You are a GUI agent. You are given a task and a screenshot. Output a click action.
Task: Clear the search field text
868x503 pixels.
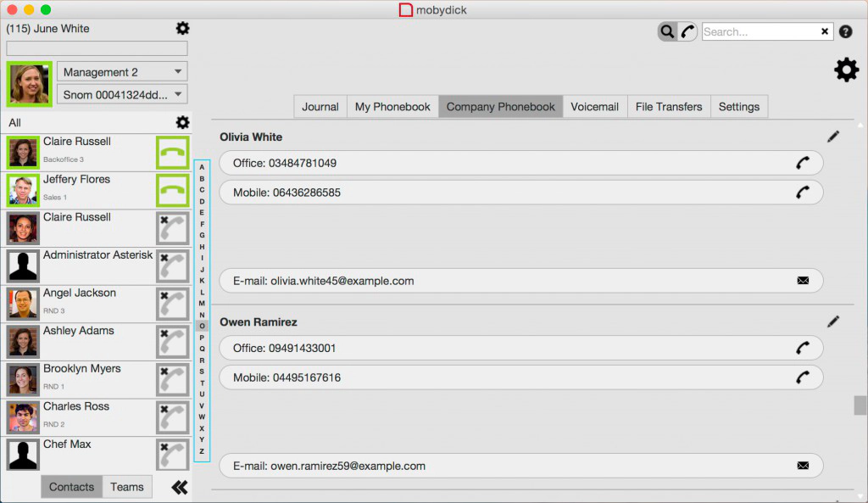[x=825, y=32]
